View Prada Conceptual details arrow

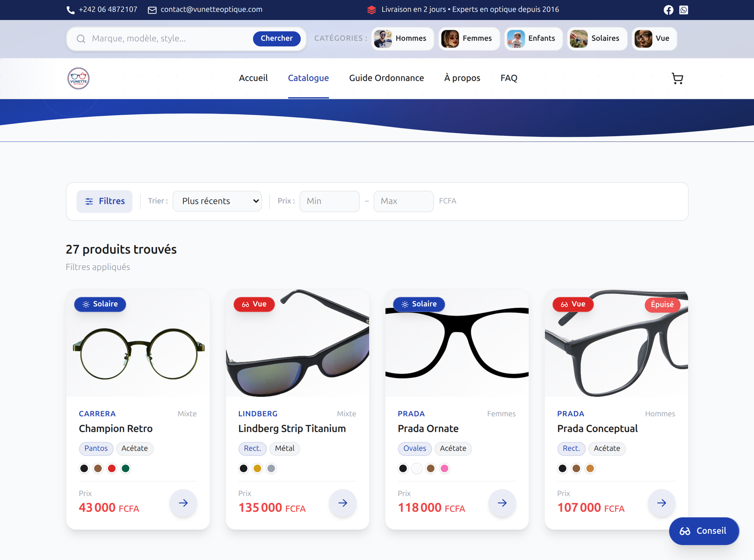point(662,503)
